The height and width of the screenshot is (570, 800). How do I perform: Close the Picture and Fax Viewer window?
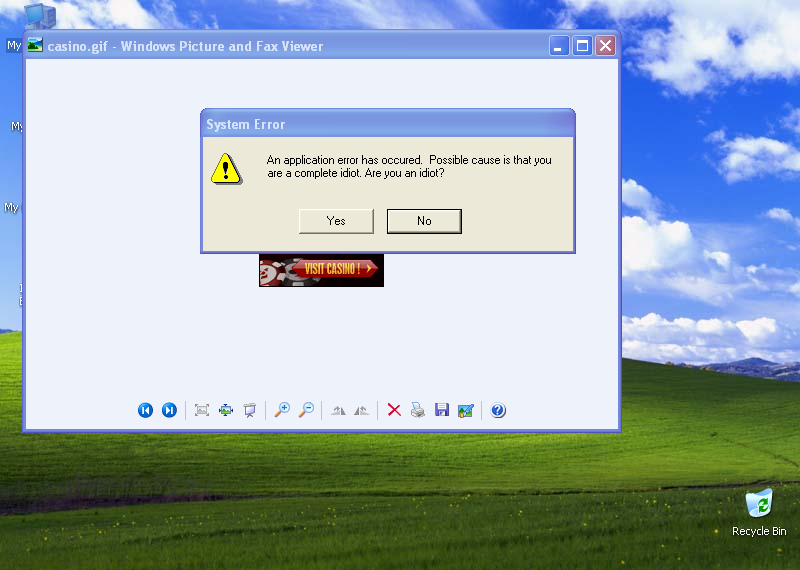[606, 46]
